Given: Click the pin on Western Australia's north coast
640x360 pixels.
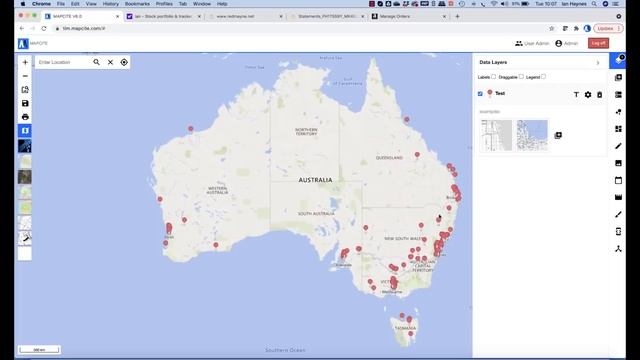Looking at the screenshot, I should [x=191, y=129].
